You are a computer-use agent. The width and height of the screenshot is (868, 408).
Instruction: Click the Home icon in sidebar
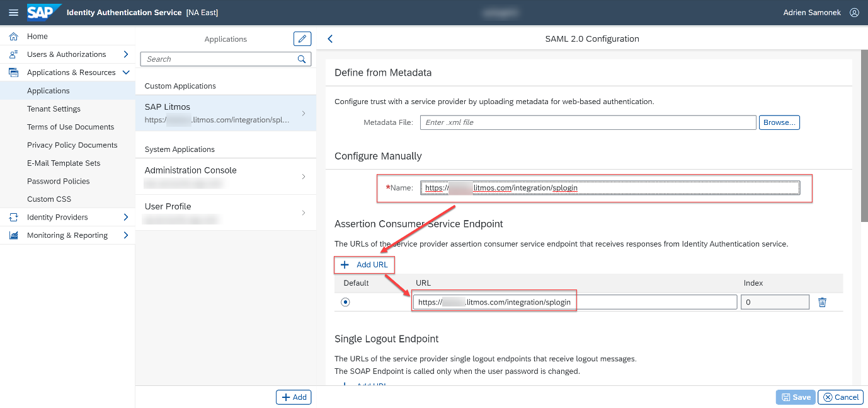pos(14,37)
